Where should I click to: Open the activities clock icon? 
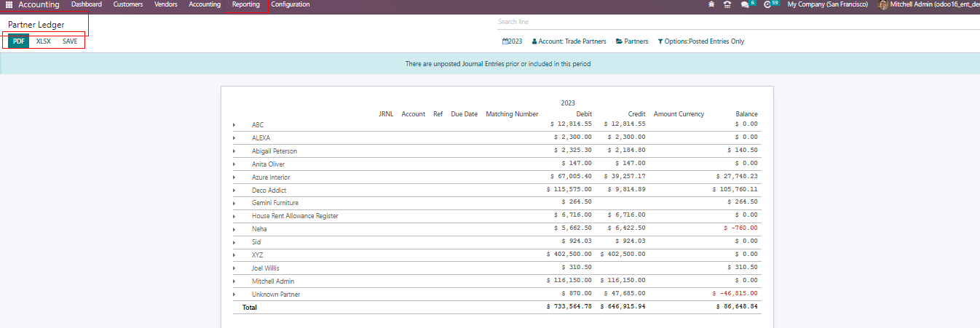(x=767, y=4)
